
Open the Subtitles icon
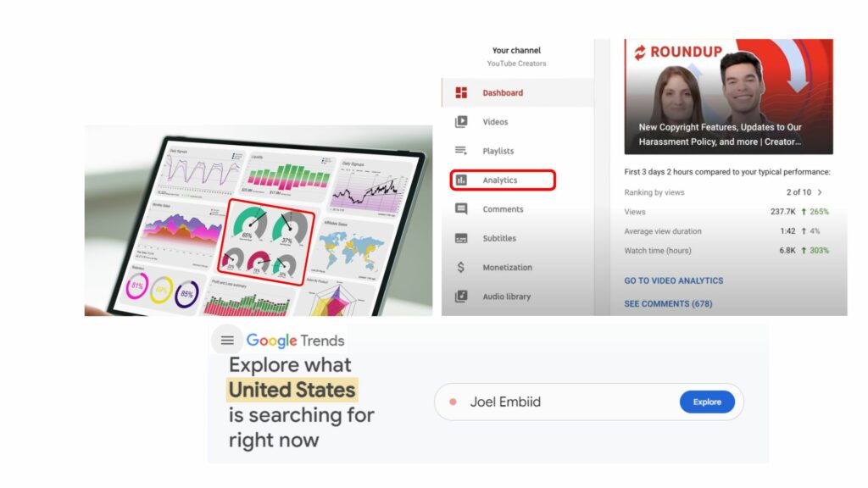pyautogui.click(x=460, y=238)
